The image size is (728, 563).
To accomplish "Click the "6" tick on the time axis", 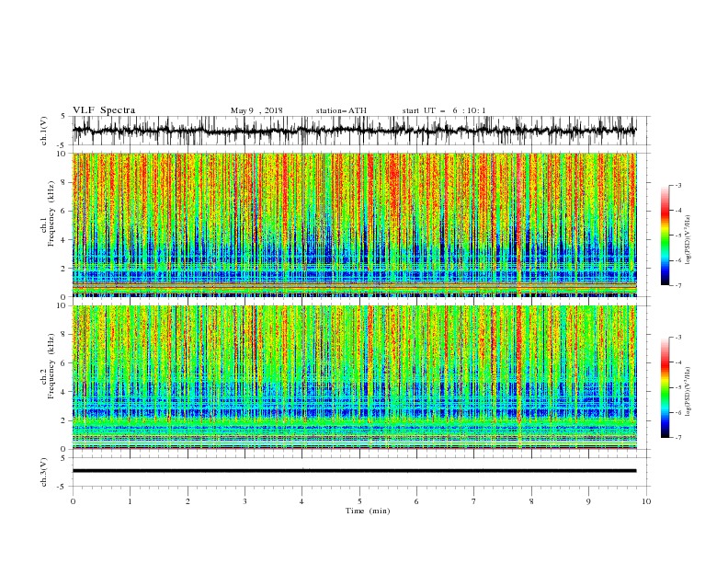I will coord(416,501).
